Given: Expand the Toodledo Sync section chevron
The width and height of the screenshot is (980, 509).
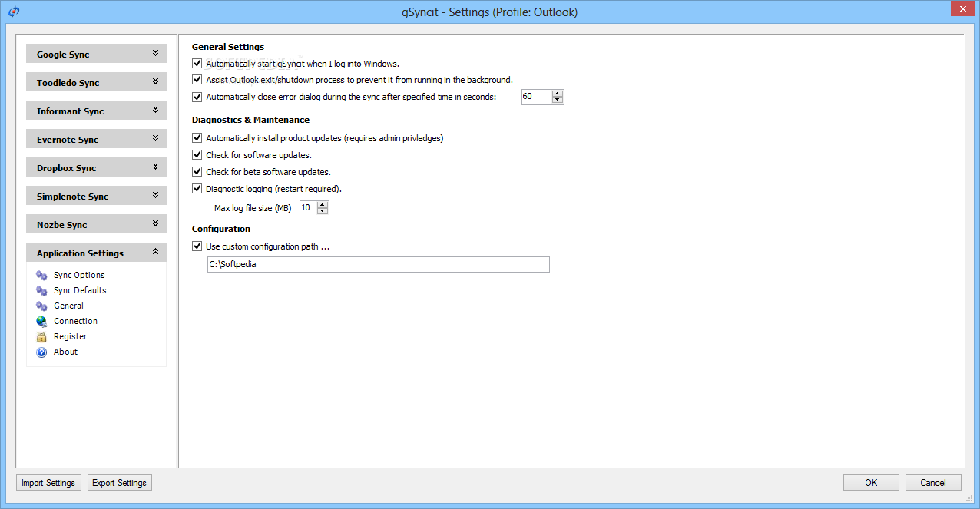Looking at the screenshot, I should pos(155,82).
